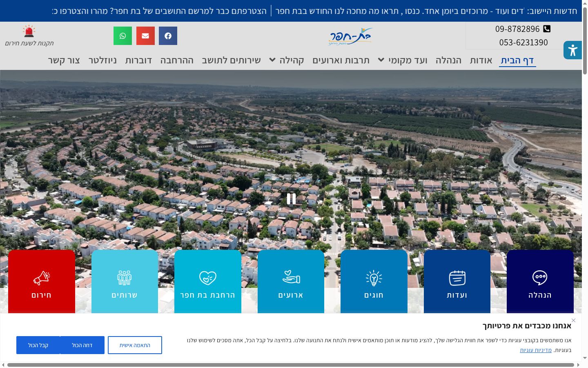Open the red חירום megaphone tile
The image size is (588, 368).
pos(42,282)
